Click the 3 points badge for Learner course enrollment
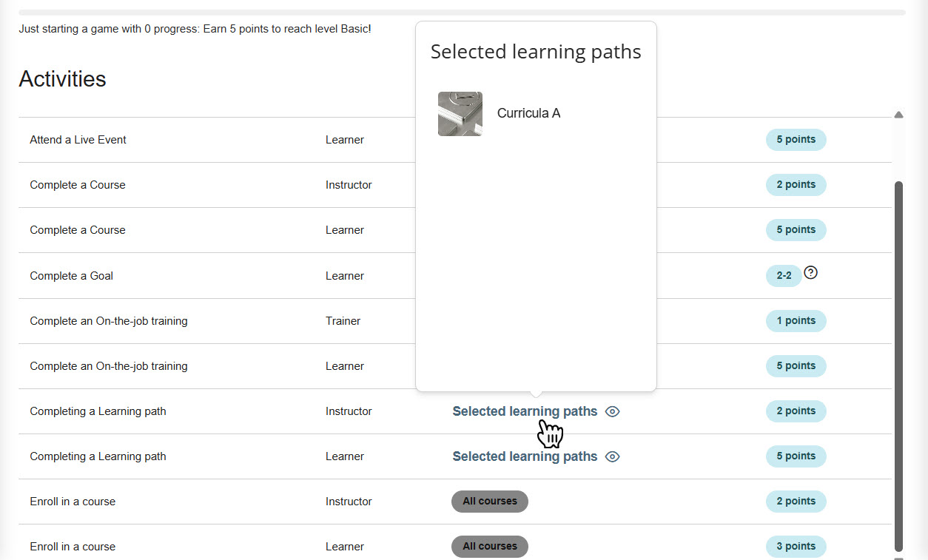The height and width of the screenshot is (560, 928). coord(796,546)
